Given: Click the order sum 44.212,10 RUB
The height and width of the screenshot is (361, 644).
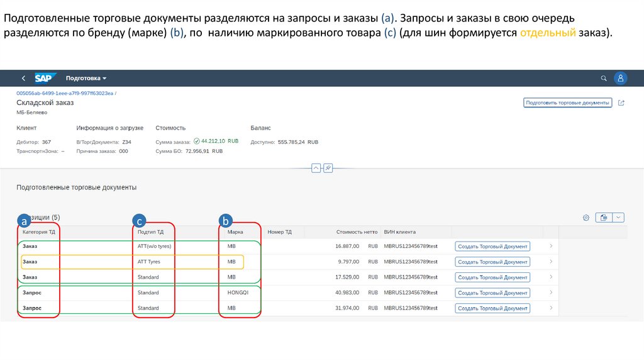Looking at the screenshot, I should [x=219, y=141].
